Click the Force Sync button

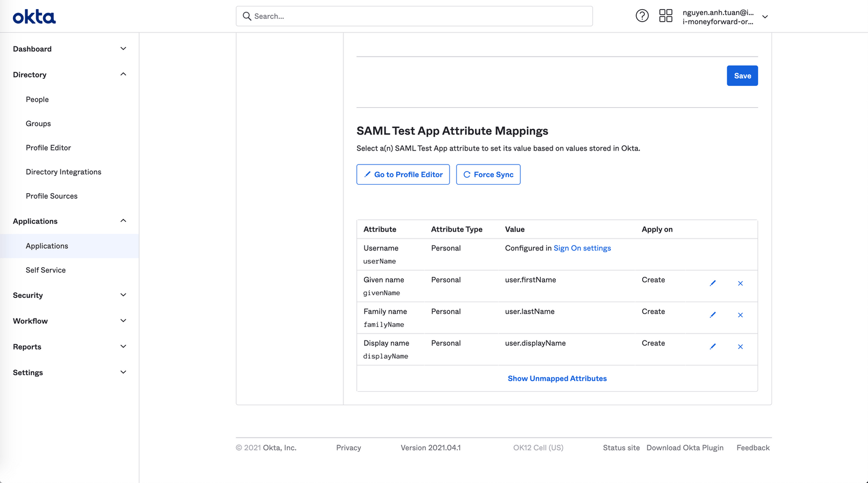pyautogui.click(x=488, y=174)
